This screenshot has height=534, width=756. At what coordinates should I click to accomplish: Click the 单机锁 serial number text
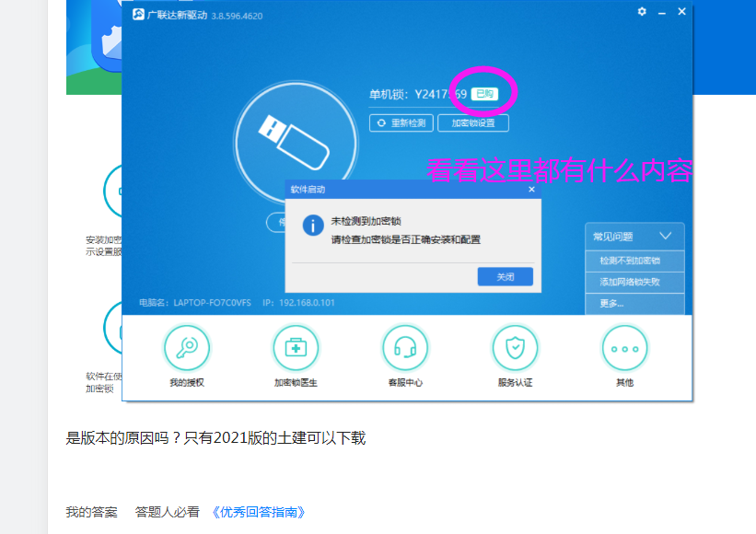click(x=418, y=94)
